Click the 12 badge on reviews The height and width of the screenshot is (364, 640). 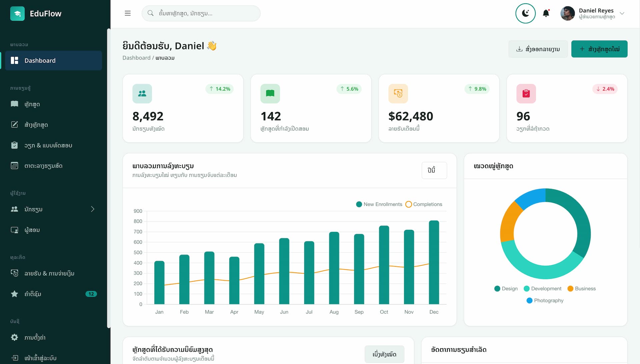pyautogui.click(x=91, y=294)
